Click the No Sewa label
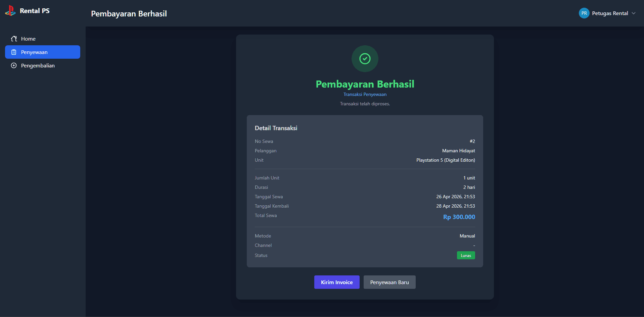This screenshot has height=317, width=644. [264, 141]
